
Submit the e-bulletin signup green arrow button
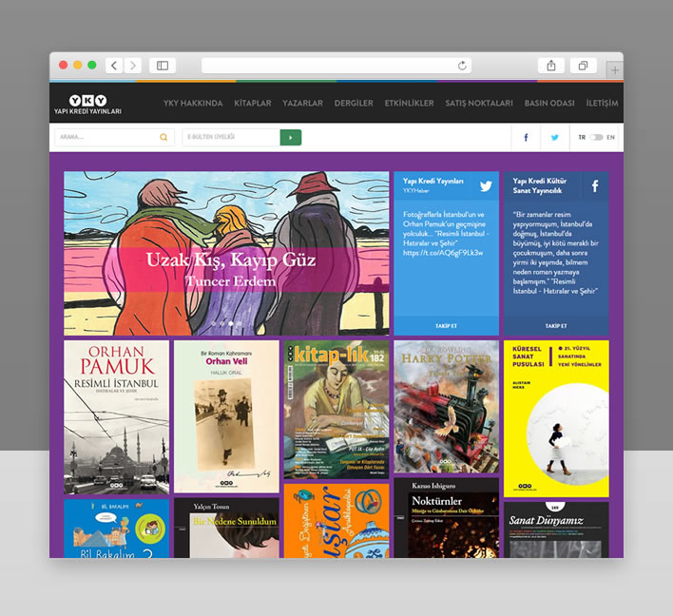[291, 138]
